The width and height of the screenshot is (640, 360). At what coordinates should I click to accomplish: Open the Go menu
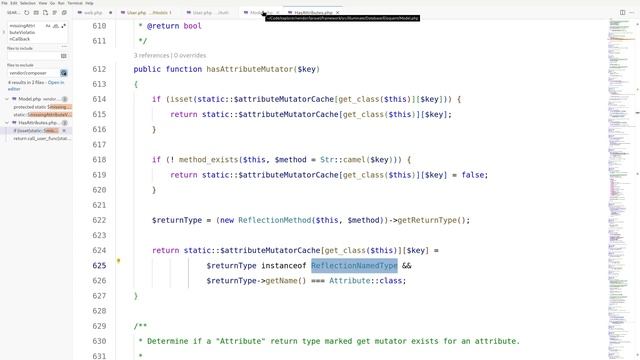[52, 3]
